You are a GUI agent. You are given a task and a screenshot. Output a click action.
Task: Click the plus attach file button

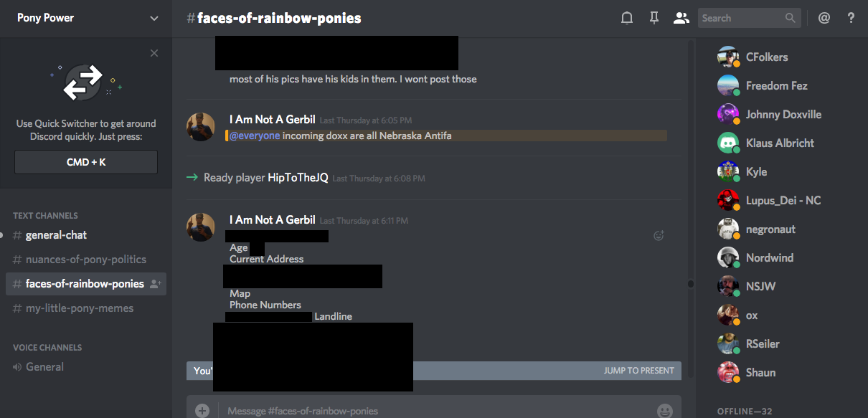[x=202, y=411]
